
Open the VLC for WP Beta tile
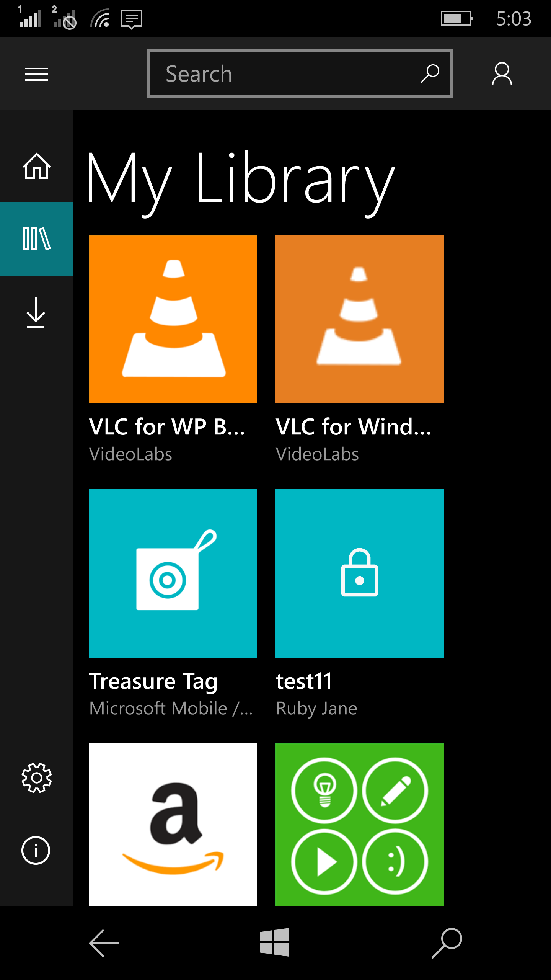pyautogui.click(x=173, y=319)
